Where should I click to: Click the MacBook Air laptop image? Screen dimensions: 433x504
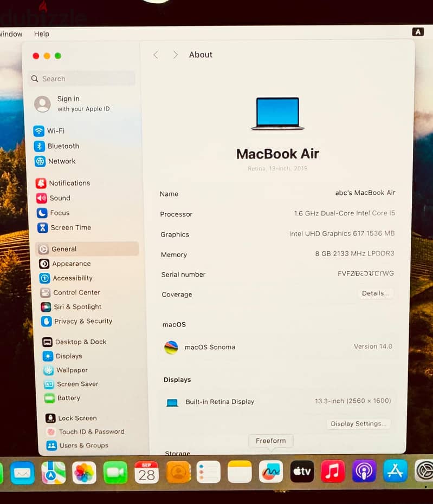pos(277,114)
